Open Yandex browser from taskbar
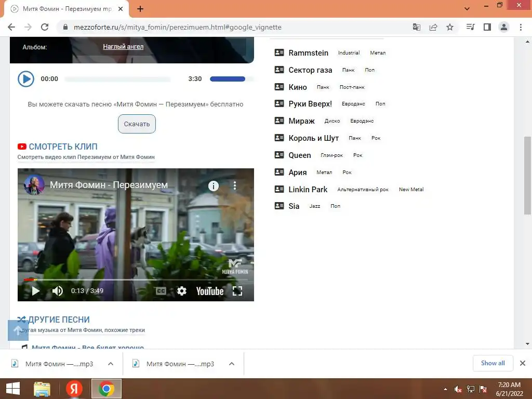This screenshot has height=399, width=532. click(74, 389)
